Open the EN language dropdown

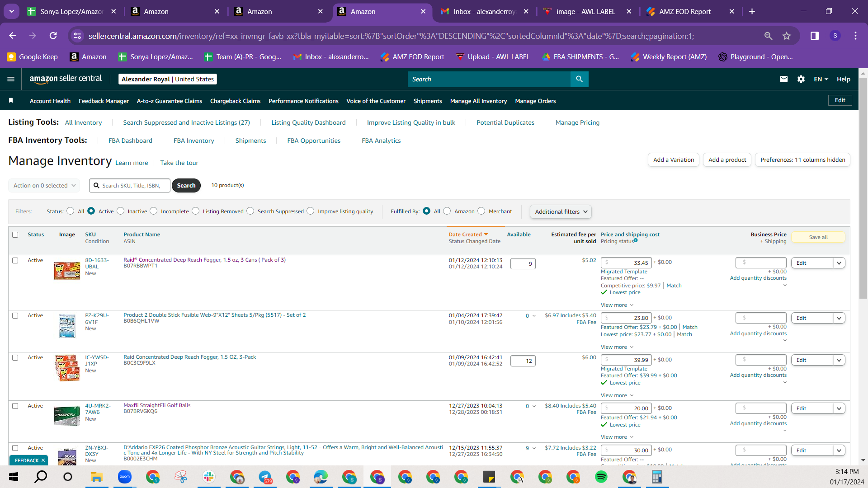coord(821,79)
